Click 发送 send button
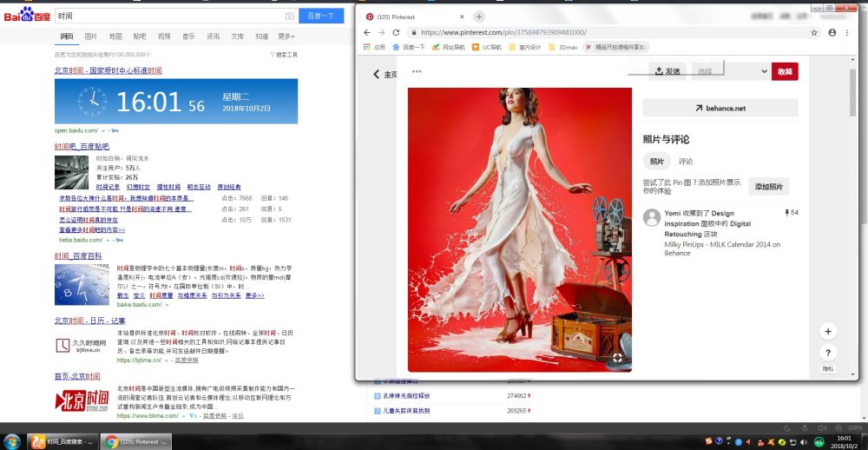868x450 pixels. (x=667, y=71)
